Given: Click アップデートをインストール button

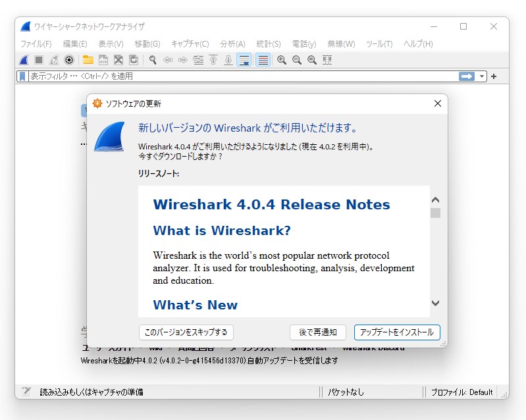Looking at the screenshot, I should click(x=397, y=332).
